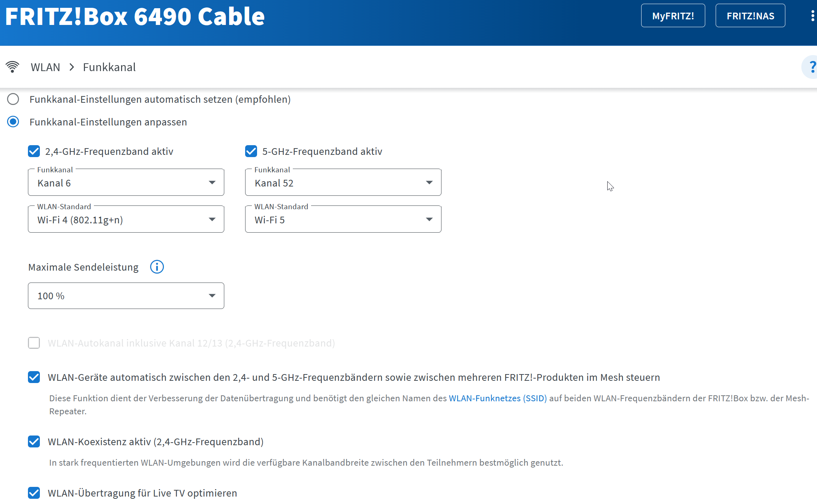Click the Wi-Fi icon beside WLAN

12,67
